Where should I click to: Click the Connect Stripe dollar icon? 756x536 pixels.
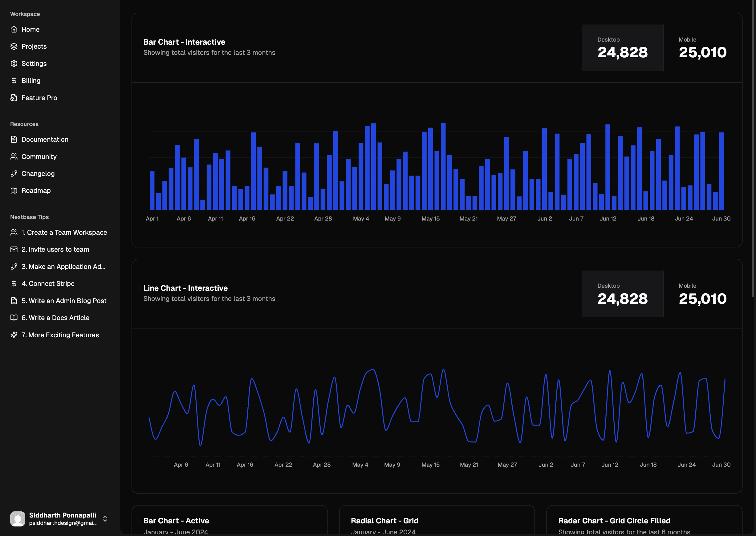click(x=14, y=283)
